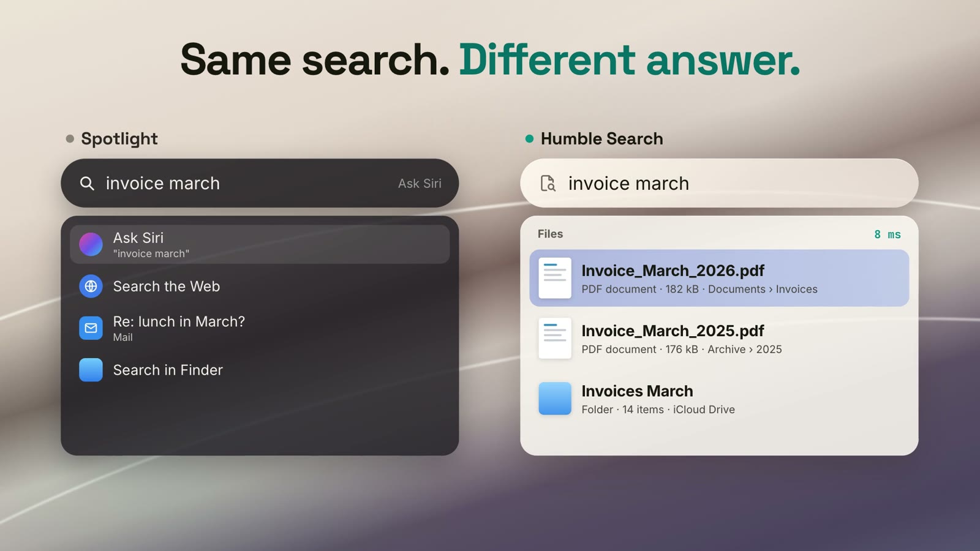980x551 pixels.
Task: Click the Mail envelope icon
Action: (91, 328)
